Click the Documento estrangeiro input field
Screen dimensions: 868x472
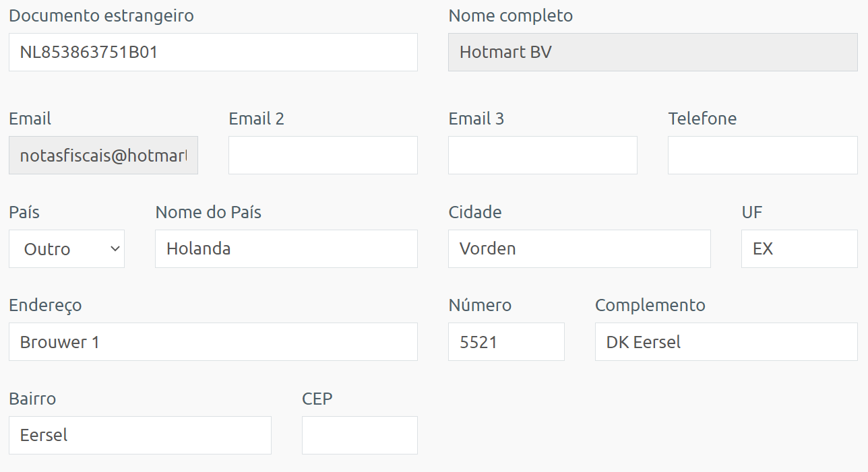(213, 52)
